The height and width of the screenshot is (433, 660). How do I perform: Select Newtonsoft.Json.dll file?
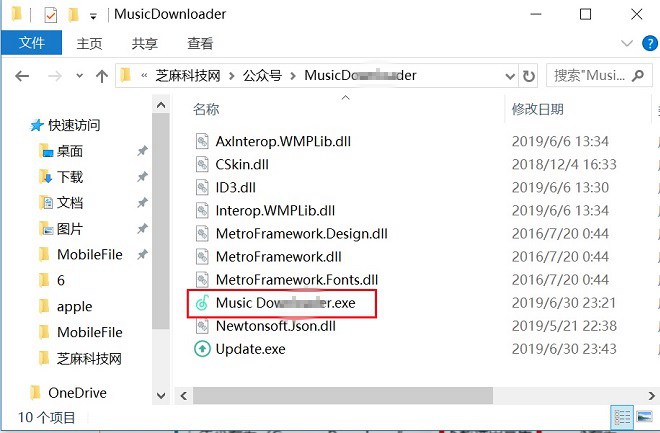[275, 326]
